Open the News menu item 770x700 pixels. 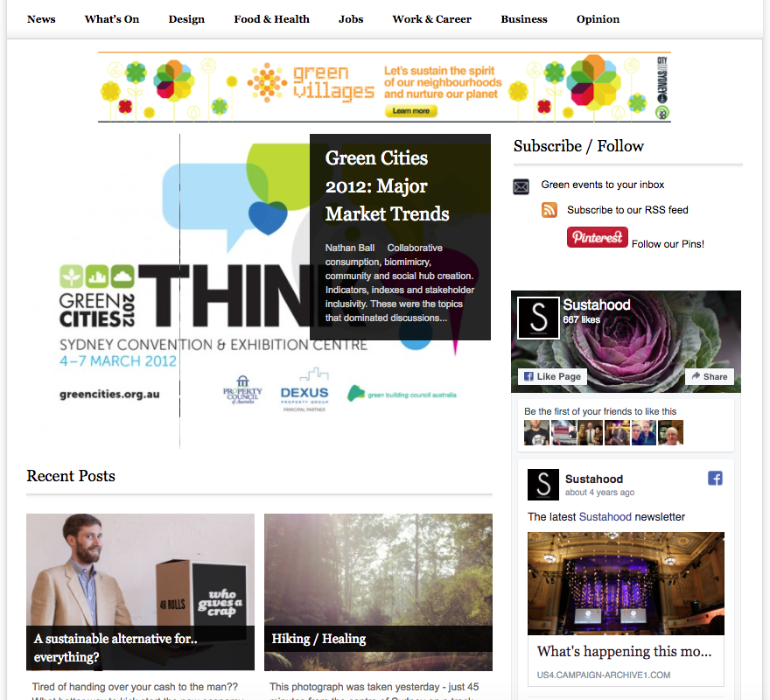[x=41, y=19]
